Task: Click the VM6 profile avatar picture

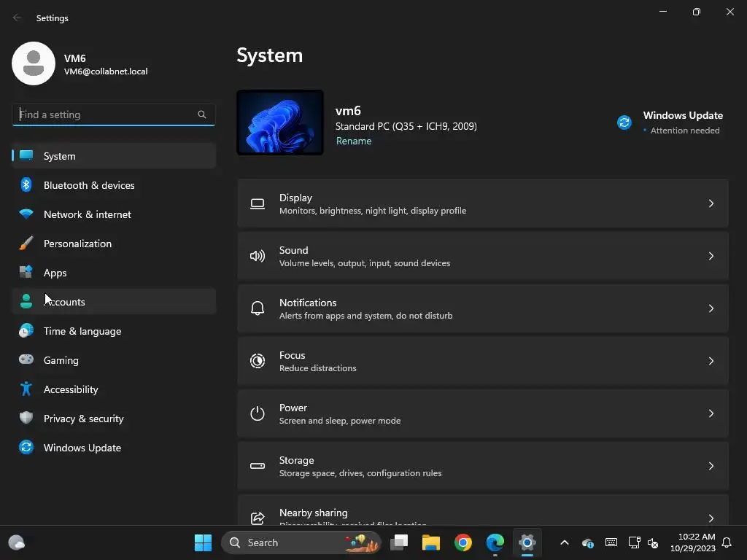Action: [34, 63]
